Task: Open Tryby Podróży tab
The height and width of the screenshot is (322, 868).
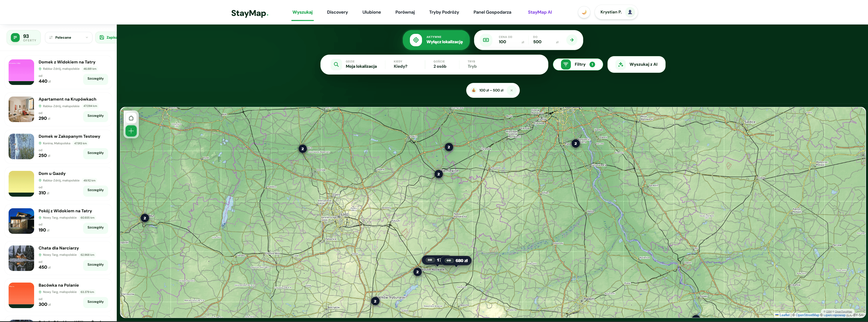Action: [444, 12]
